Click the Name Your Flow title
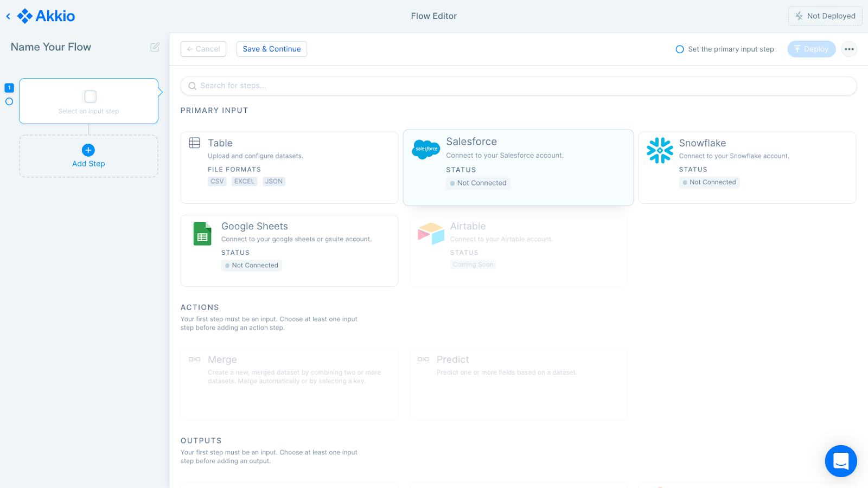The height and width of the screenshot is (488, 868). pos(51,47)
